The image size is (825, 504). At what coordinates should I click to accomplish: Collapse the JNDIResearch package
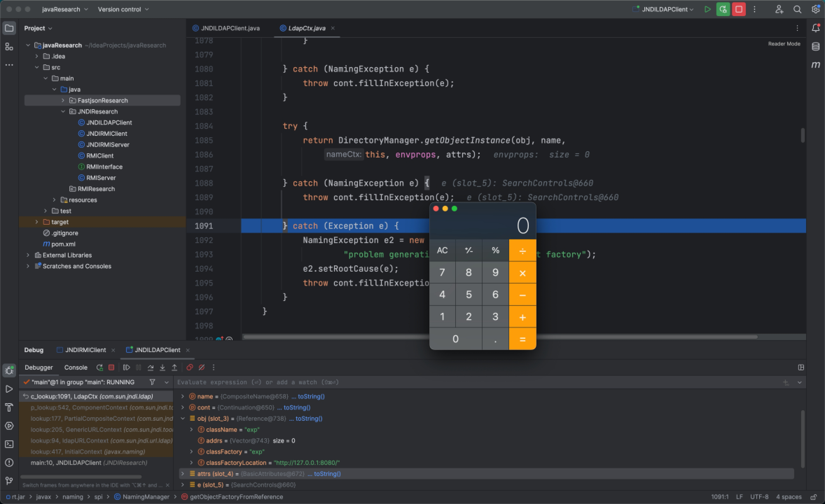(x=63, y=112)
